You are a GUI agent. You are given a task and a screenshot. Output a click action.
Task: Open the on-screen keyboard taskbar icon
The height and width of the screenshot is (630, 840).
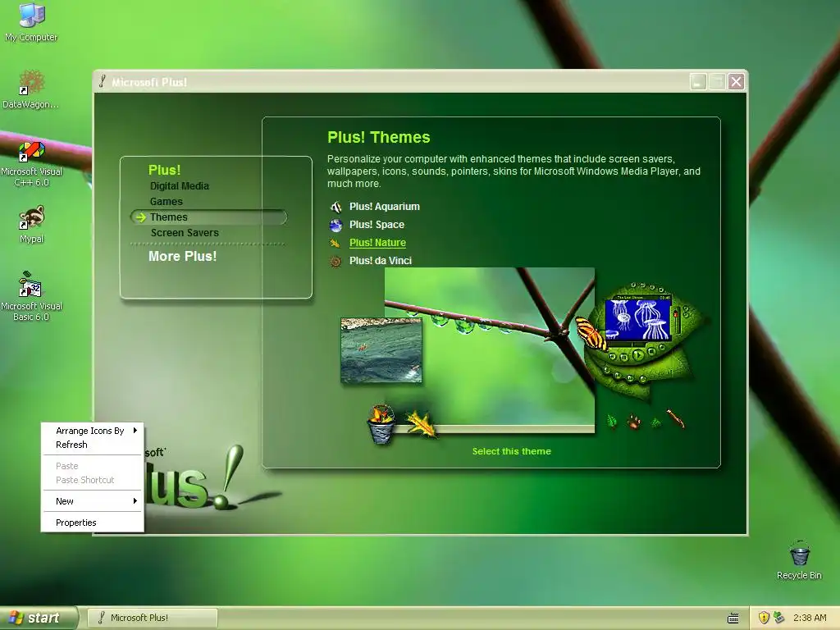733,619
